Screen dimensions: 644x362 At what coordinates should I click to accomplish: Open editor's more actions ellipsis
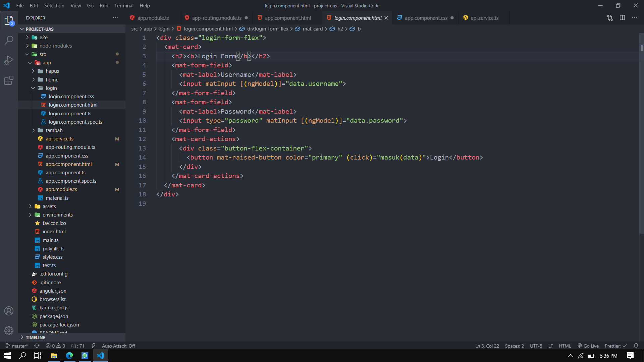tap(634, 18)
